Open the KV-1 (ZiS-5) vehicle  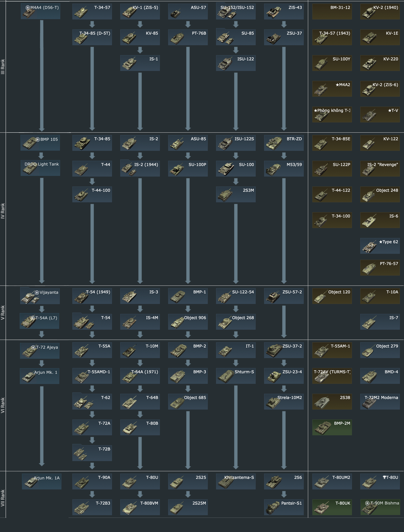(140, 11)
